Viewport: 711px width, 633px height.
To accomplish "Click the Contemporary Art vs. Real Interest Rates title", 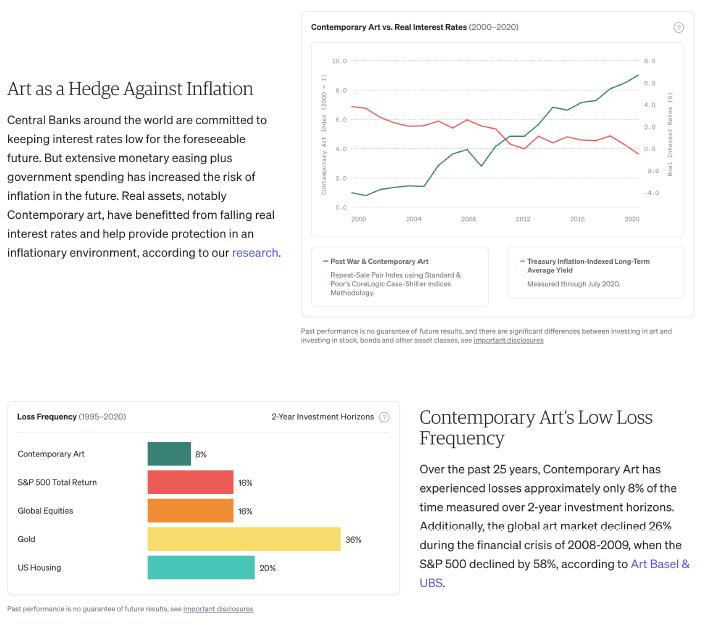I will [x=415, y=27].
